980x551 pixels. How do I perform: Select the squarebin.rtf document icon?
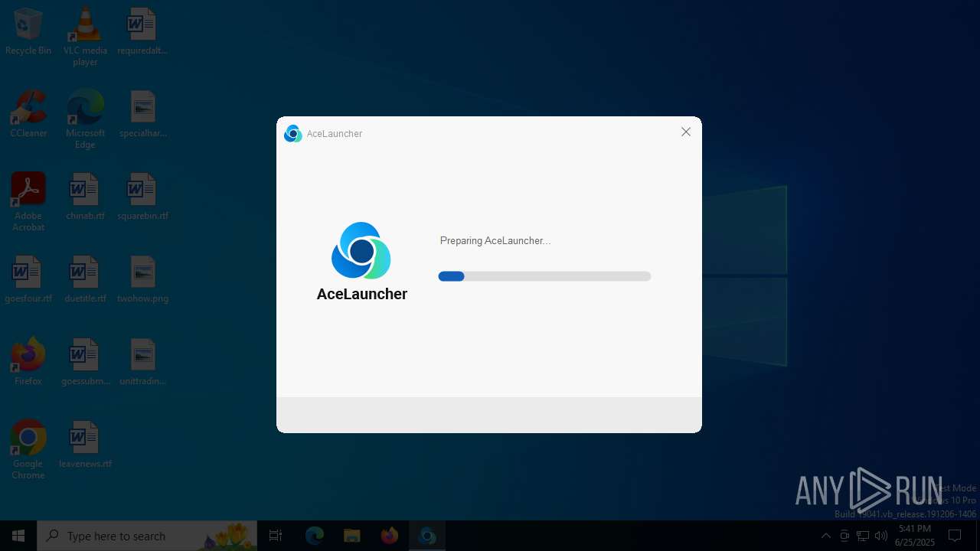point(142,197)
